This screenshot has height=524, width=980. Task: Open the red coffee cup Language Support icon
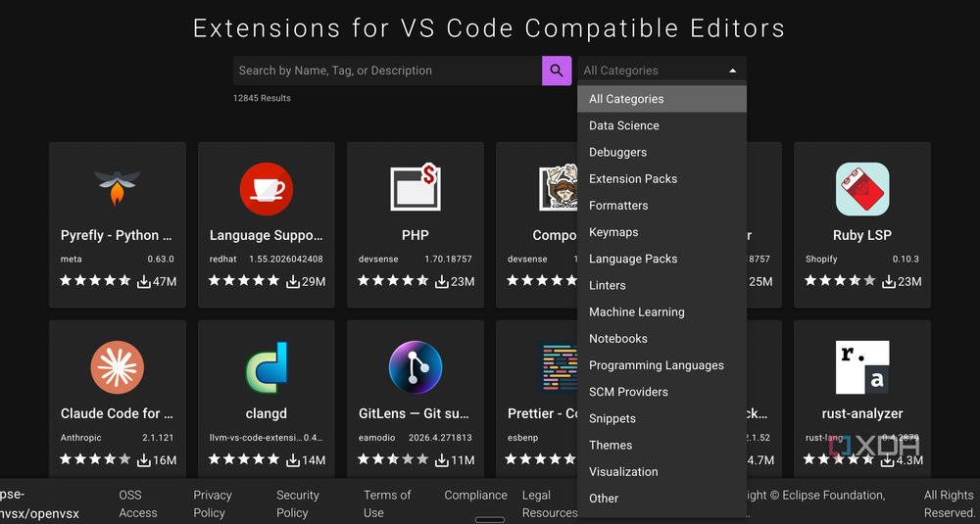click(x=267, y=189)
